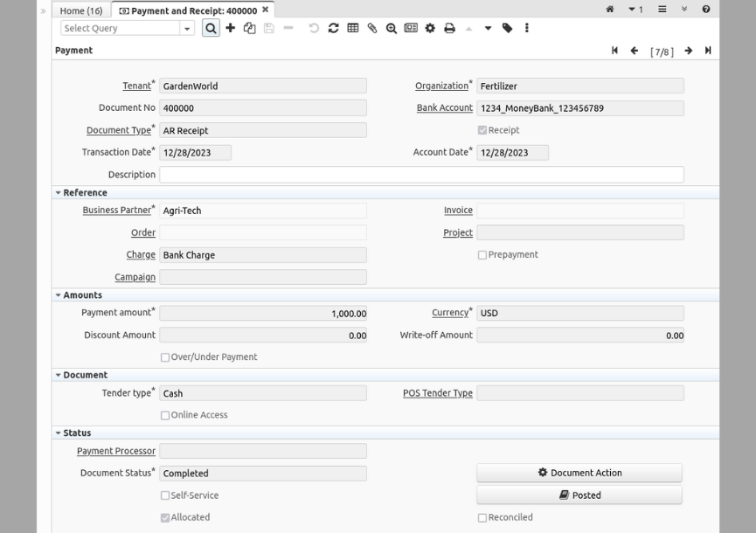The height and width of the screenshot is (533, 756).
Task: Toggle the Receipt checkbox
Action: pos(482,130)
